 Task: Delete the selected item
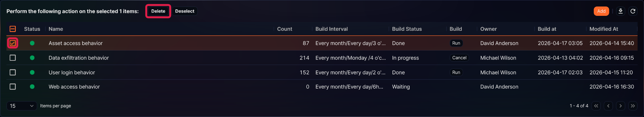tap(158, 11)
